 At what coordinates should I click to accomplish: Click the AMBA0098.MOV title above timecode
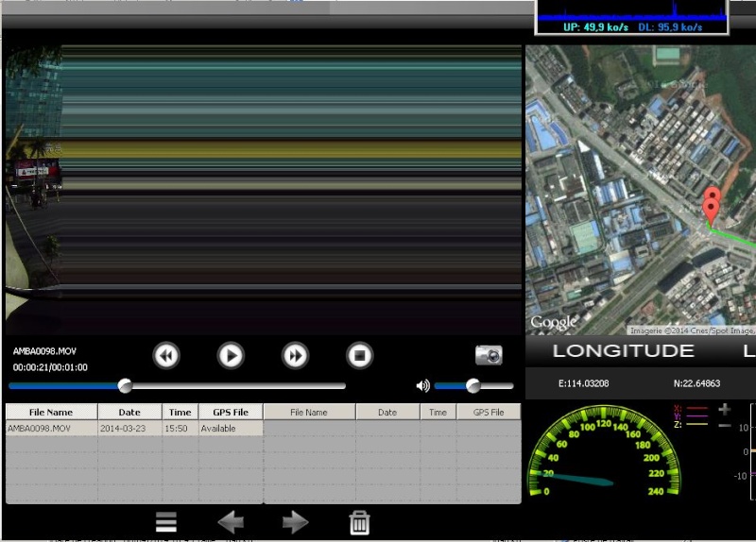coord(44,350)
